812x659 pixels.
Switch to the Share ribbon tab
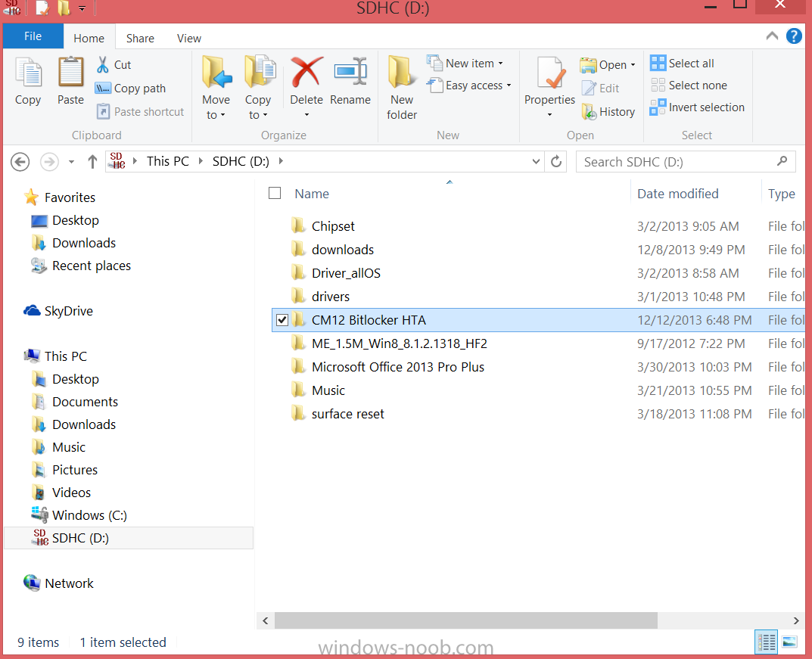click(x=140, y=39)
